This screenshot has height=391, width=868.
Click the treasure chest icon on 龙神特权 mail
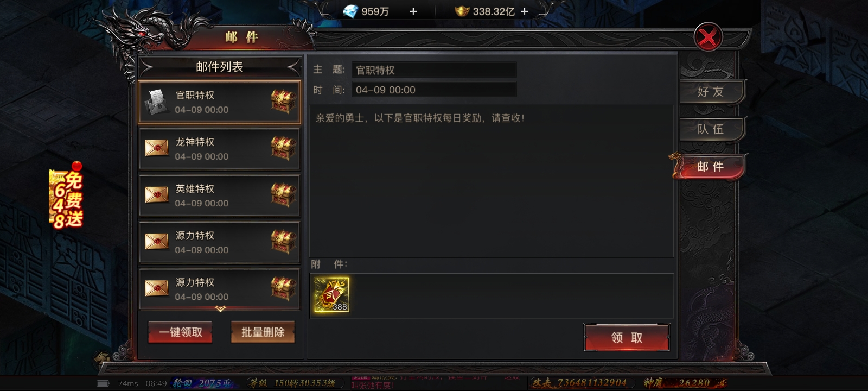pyautogui.click(x=283, y=148)
